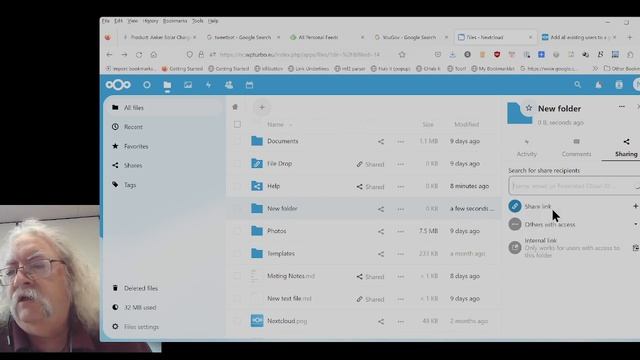The height and width of the screenshot is (360, 640).
Task: Tick checkbox for Documents row
Action: point(237,141)
